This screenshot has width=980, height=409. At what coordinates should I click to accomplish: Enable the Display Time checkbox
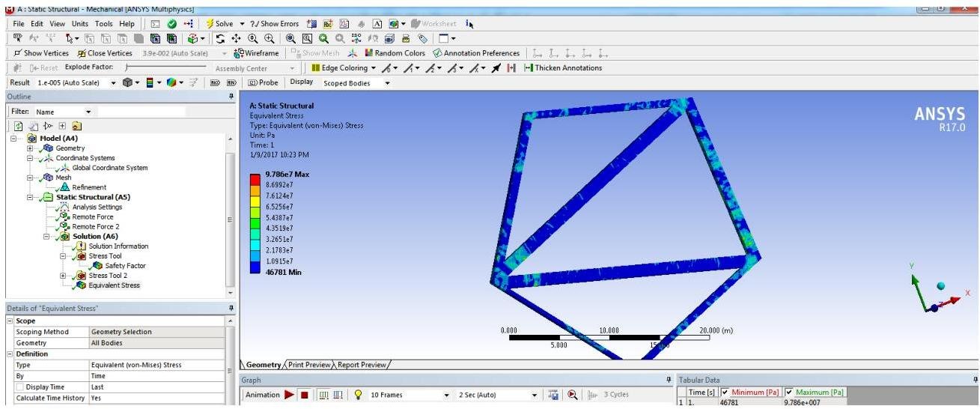click(19, 387)
